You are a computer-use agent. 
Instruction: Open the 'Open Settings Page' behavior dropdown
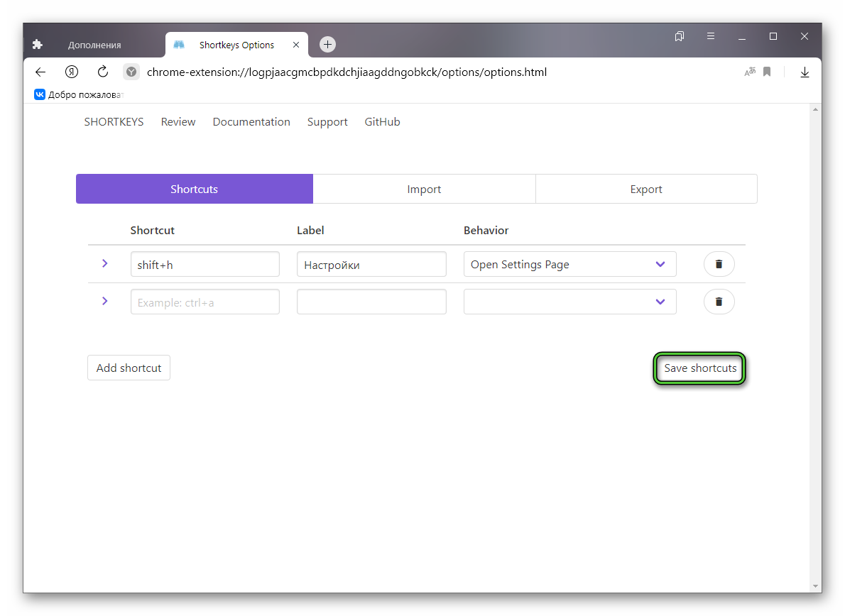tap(569, 264)
